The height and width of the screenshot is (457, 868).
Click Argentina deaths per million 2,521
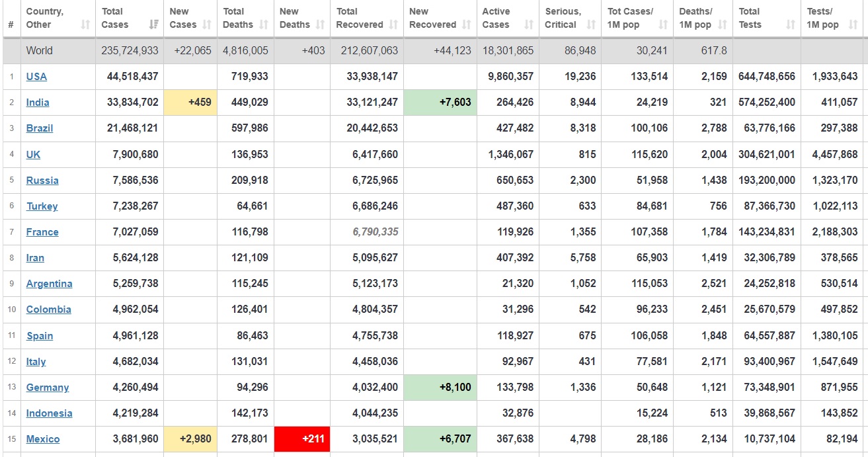(714, 283)
